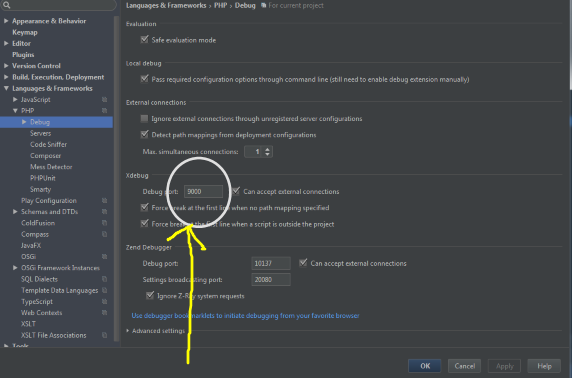Screen dimensions: 573x378
Task: Click the search magnifier icon in settings
Action: pos(7,5)
